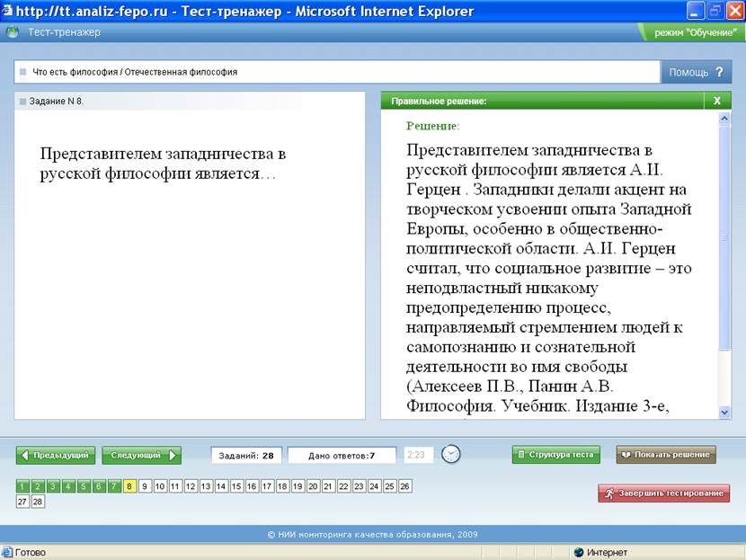Jump to question 28
The image size is (746, 560).
tap(38, 502)
